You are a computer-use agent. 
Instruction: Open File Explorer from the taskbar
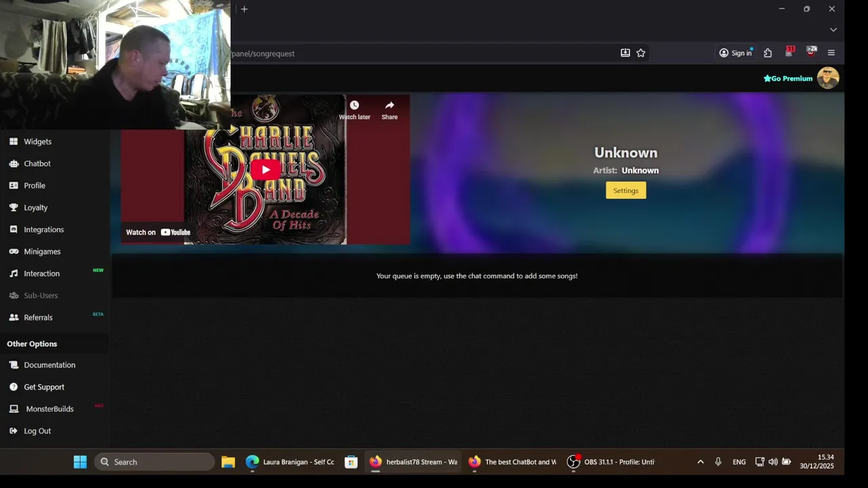(228, 462)
